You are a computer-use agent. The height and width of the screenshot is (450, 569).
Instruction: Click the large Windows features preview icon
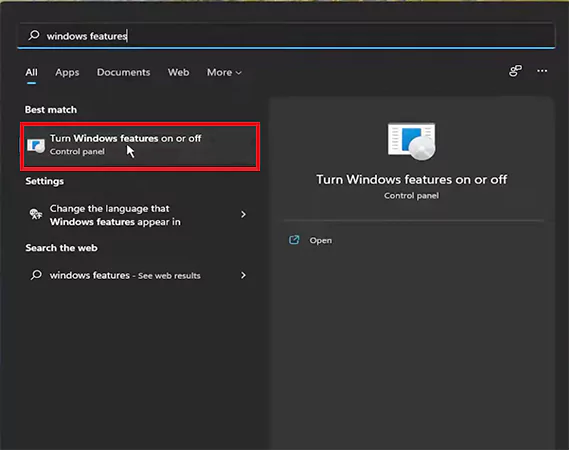412,142
